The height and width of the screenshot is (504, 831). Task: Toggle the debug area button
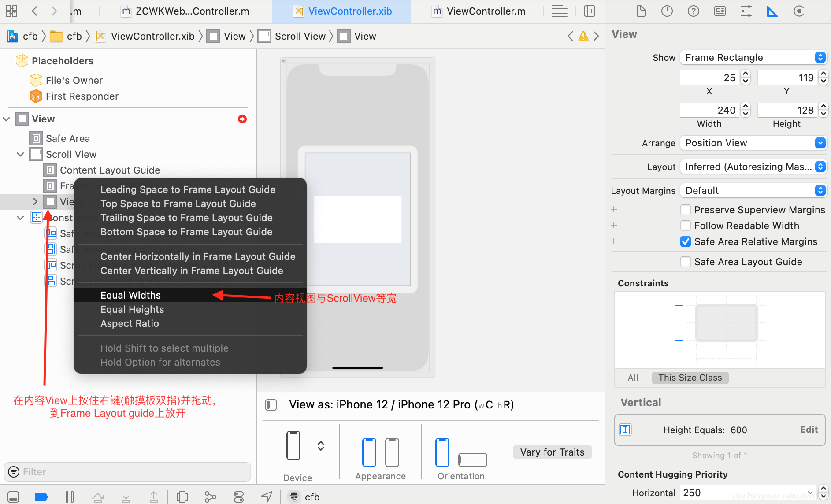(13, 497)
